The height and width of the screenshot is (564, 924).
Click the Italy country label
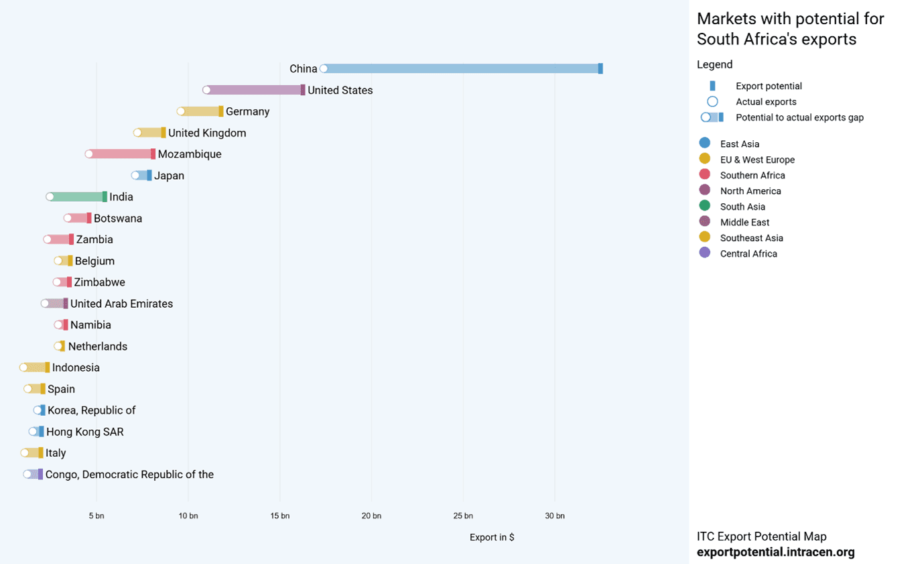(56, 453)
